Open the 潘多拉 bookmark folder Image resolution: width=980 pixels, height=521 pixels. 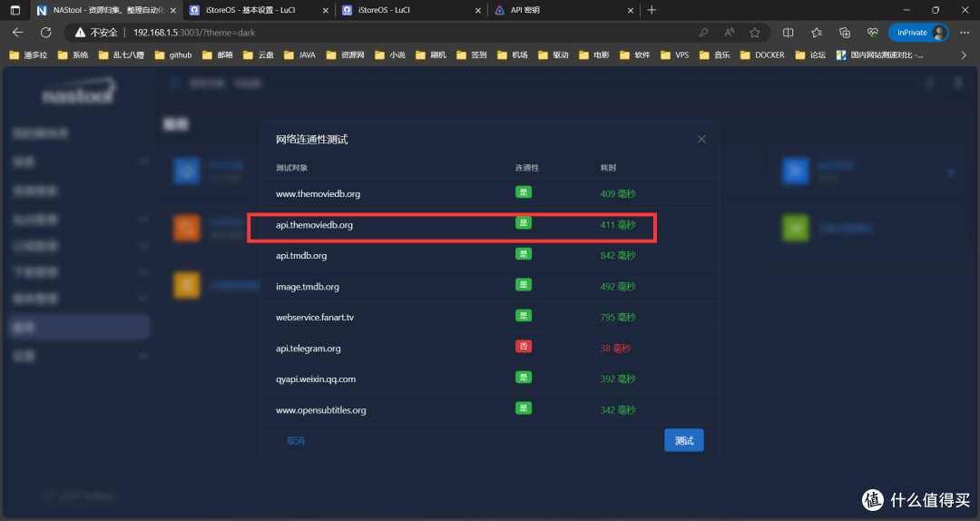pyautogui.click(x=28, y=55)
